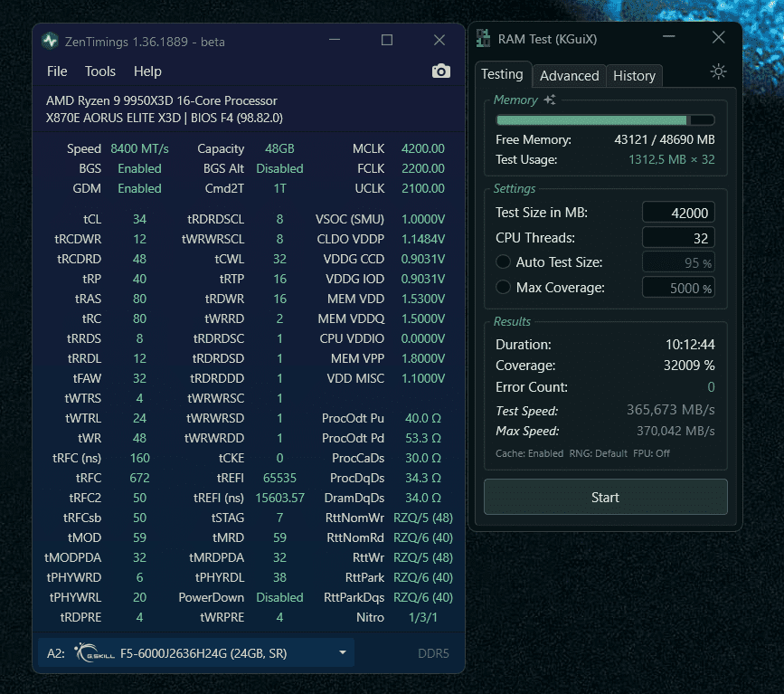Click the 8400 MT/s speed value
784x694 pixels.
[139, 148]
